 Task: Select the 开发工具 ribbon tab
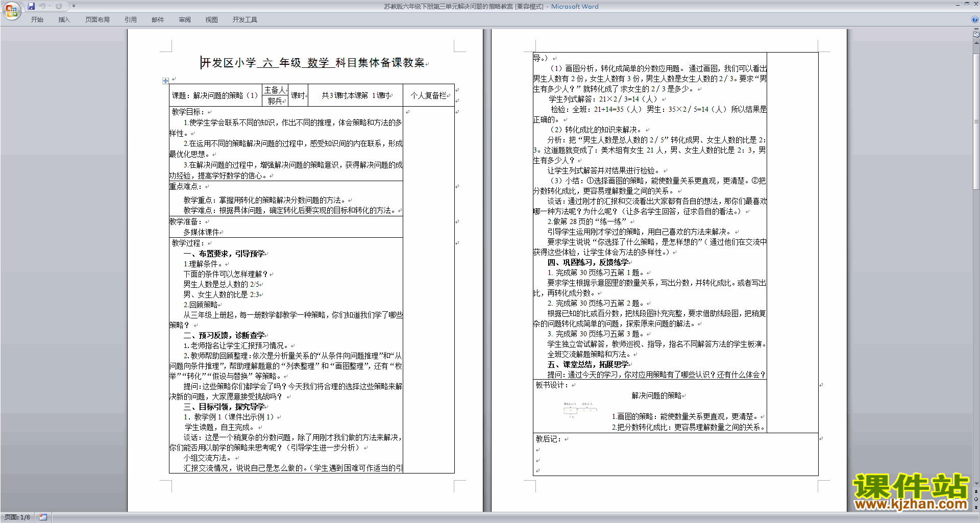244,19
